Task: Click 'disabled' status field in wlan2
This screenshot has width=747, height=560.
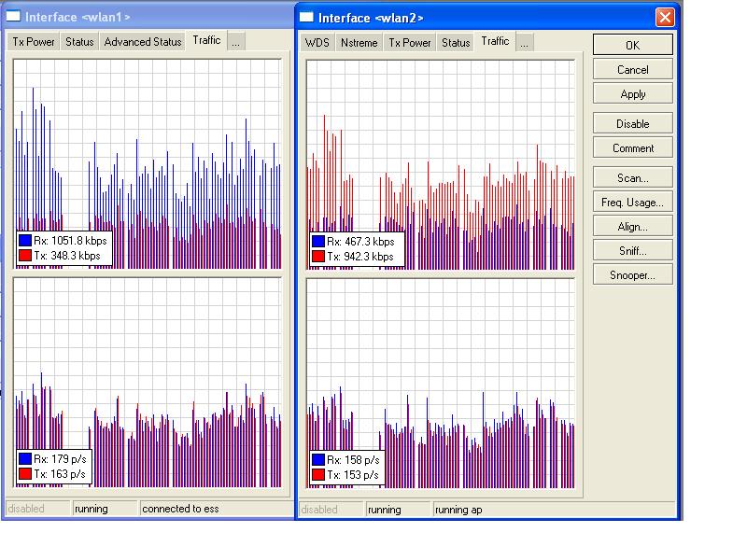Action: (x=331, y=510)
